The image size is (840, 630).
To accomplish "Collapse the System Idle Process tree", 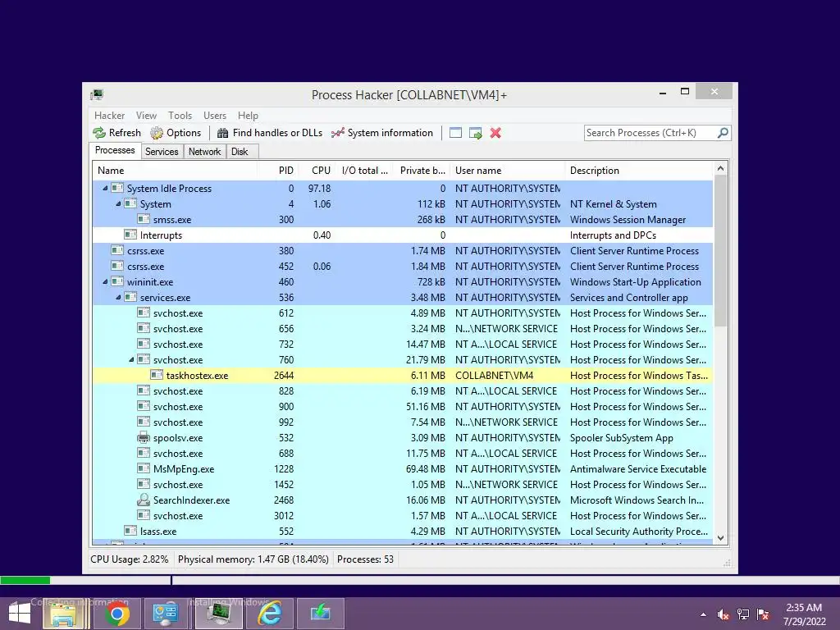I will 105,188.
